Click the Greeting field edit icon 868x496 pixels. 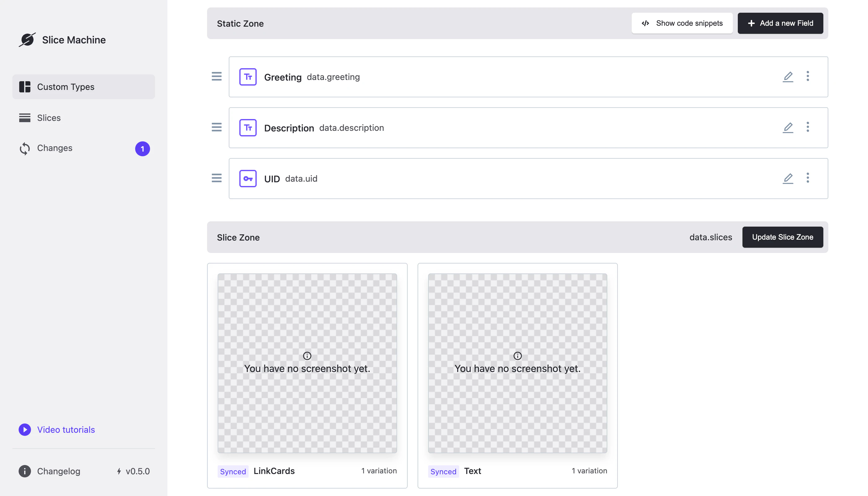coord(787,76)
